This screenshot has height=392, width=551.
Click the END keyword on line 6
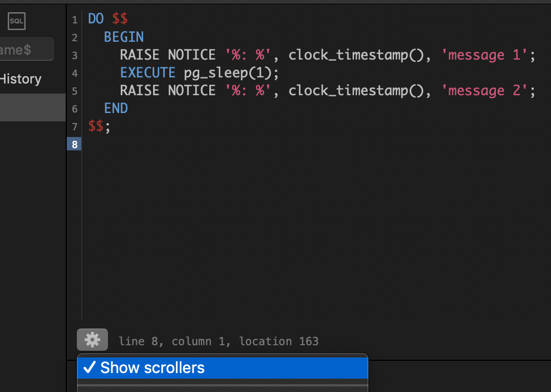pyautogui.click(x=116, y=108)
